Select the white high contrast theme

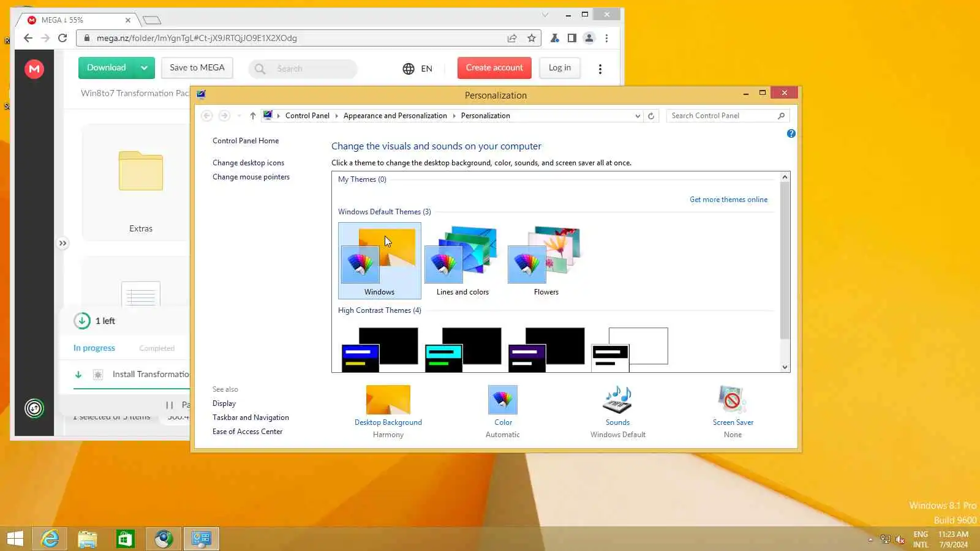click(x=630, y=349)
